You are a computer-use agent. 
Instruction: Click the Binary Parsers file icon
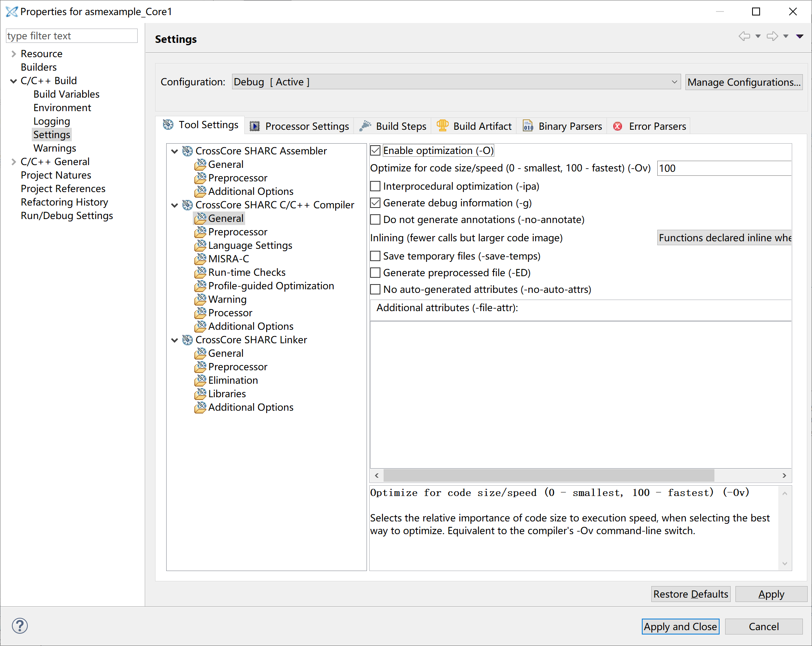click(x=528, y=126)
